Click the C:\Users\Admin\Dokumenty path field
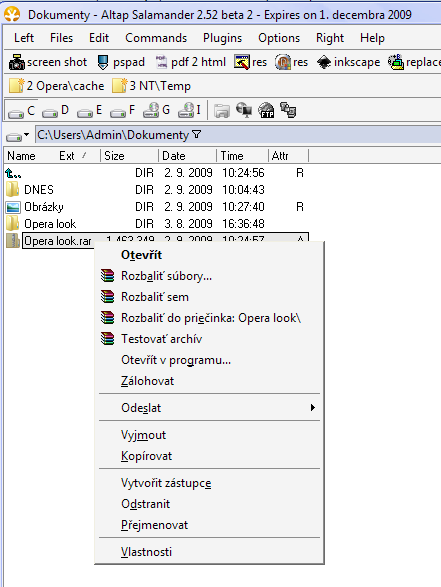 click(x=238, y=134)
